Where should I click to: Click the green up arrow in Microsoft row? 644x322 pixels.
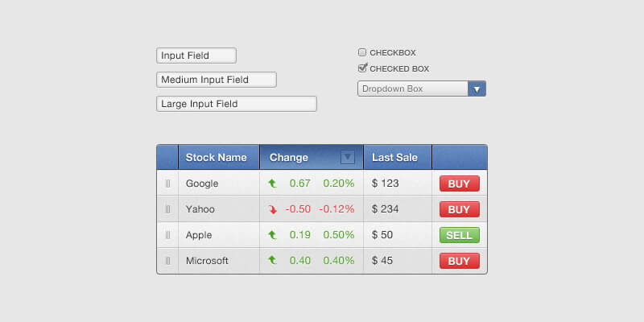[273, 261]
